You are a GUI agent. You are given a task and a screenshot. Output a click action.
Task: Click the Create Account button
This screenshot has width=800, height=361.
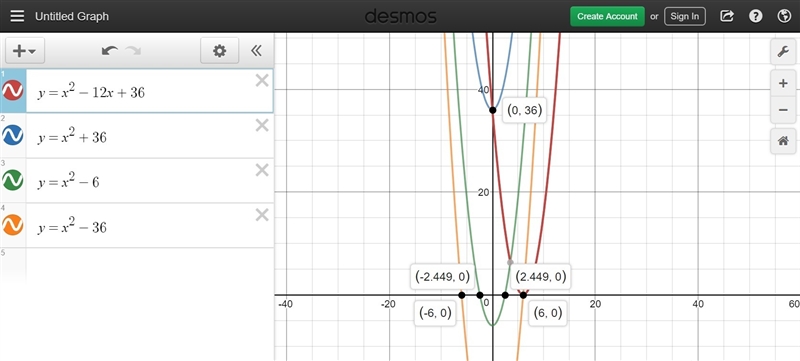tap(607, 16)
